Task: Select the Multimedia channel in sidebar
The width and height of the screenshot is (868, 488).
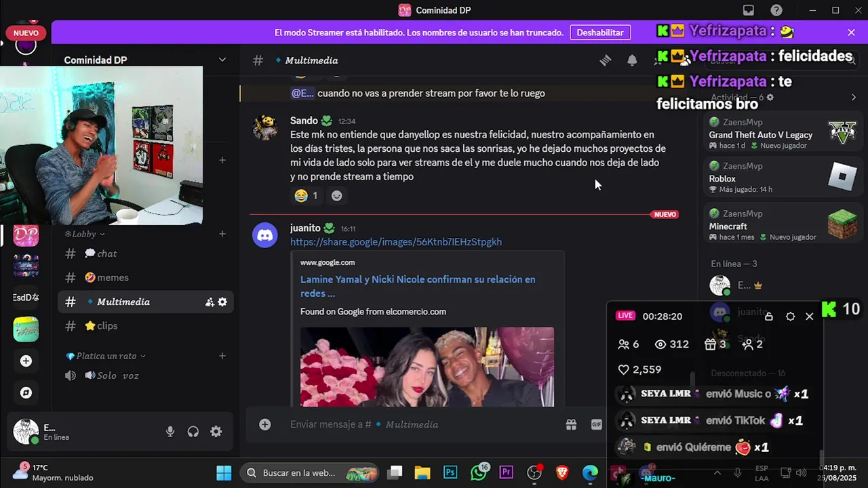Action: click(x=146, y=302)
